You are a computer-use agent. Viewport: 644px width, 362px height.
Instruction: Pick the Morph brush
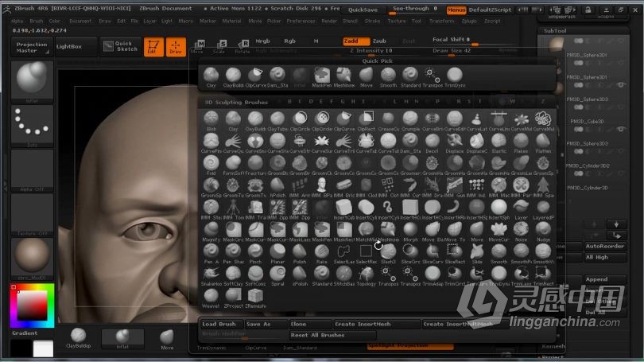coord(411,232)
